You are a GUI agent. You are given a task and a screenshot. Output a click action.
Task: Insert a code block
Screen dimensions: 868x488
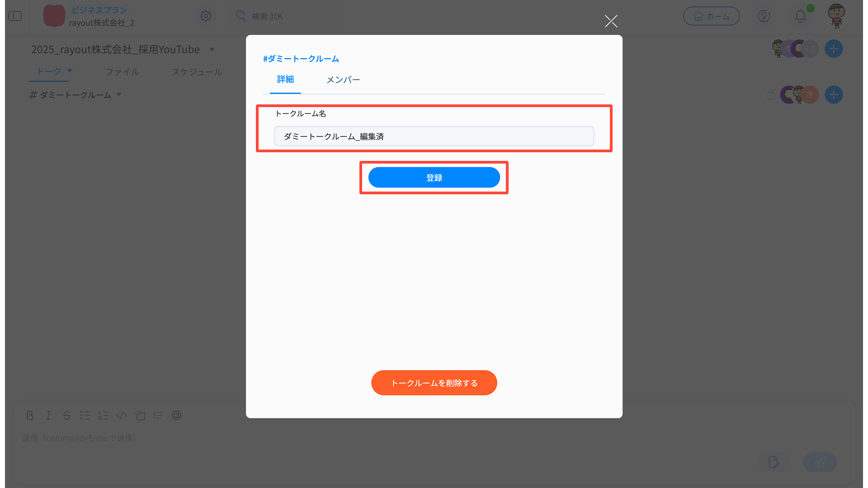tap(122, 415)
